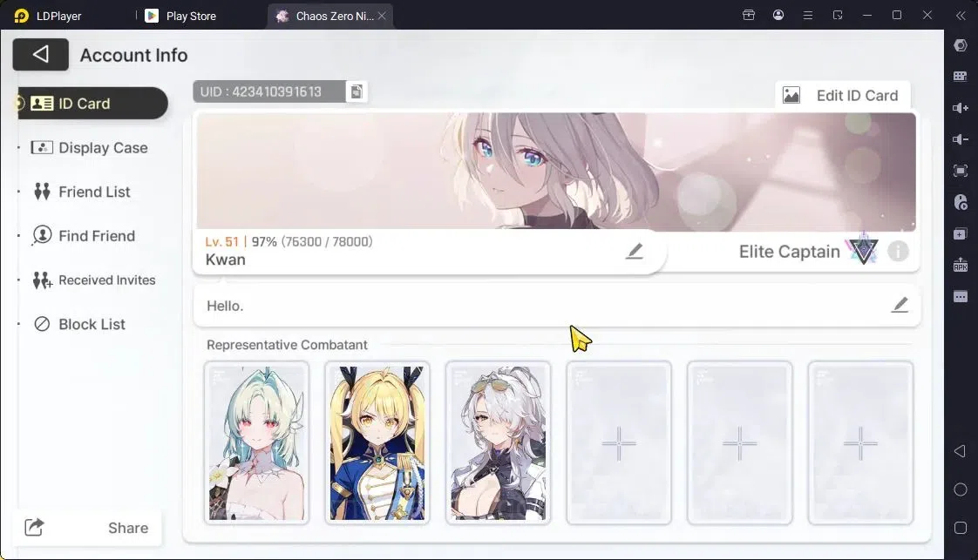Open the operation recorder icon
The image size is (978, 560).
click(961, 202)
